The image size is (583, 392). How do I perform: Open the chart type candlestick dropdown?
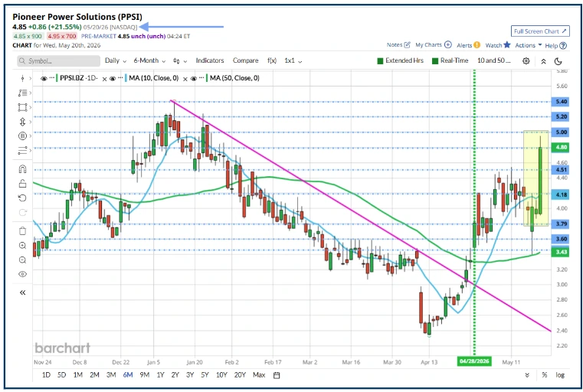coord(180,61)
